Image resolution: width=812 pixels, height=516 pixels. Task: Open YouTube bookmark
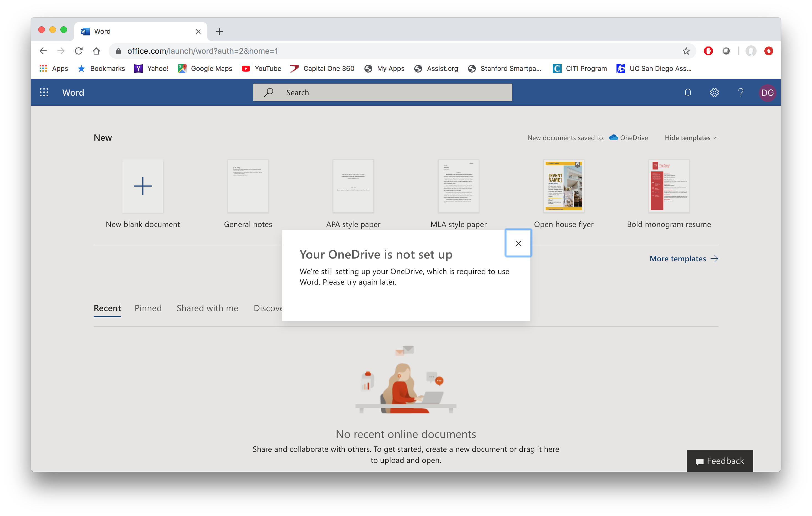(x=261, y=68)
